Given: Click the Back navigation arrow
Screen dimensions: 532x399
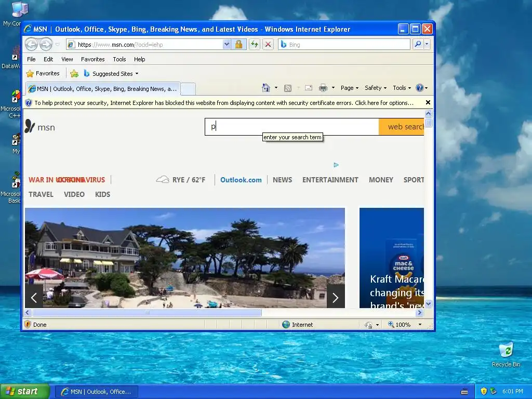Looking at the screenshot, I should point(32,44).
